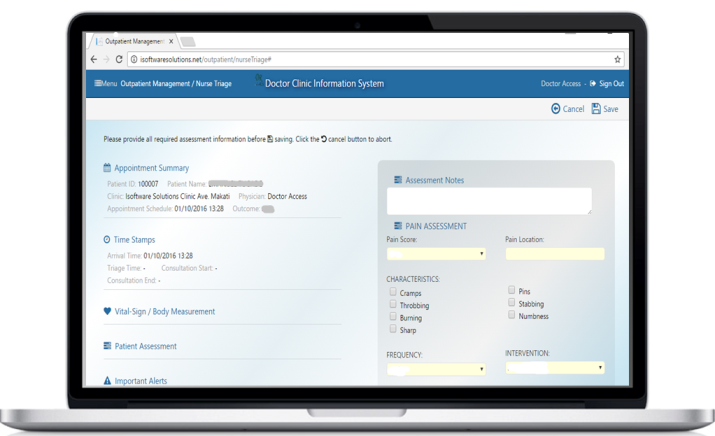This screenshot has height=436, width=715.
Task: Toggle the Numbness checkbox
Action: (512, 315)
